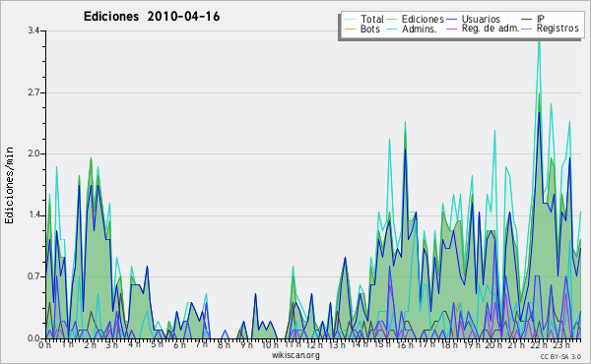The height and width of the screenshot is (364, 591).
Task: Click the 12 h x-axis marker
Action: point(314,345)
